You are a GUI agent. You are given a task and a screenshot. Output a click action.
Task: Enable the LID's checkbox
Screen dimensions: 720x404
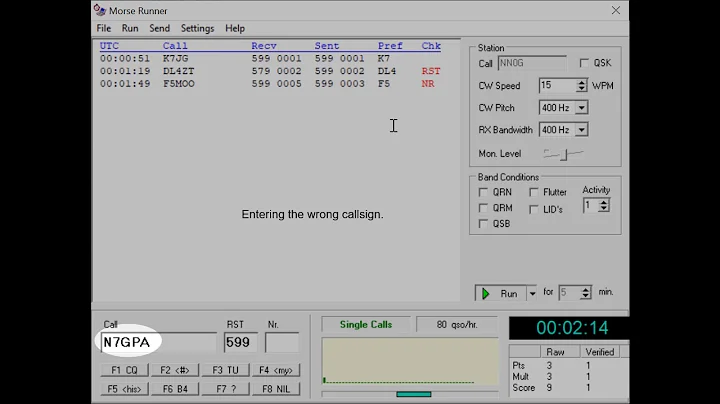534,209
